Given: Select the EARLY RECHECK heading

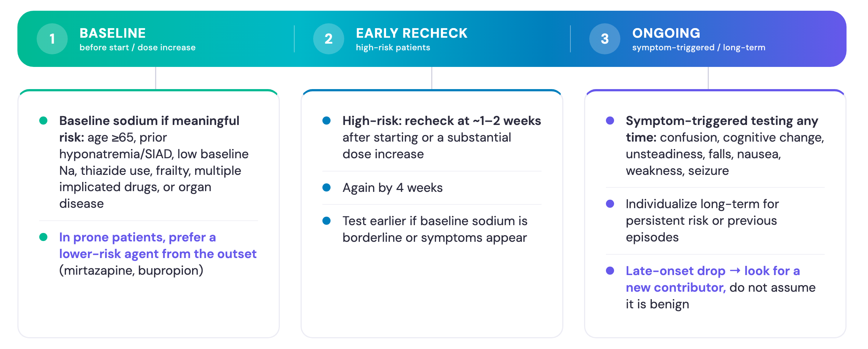Looking at the screenshot, I should point(412,33).
